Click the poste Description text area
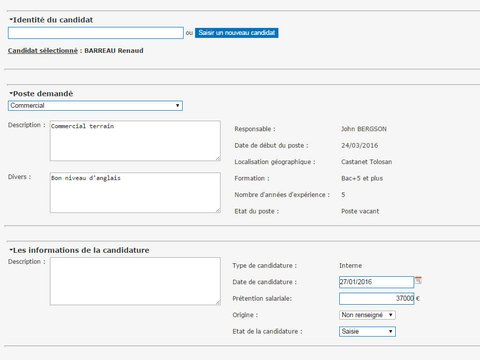 pos(135,141)
